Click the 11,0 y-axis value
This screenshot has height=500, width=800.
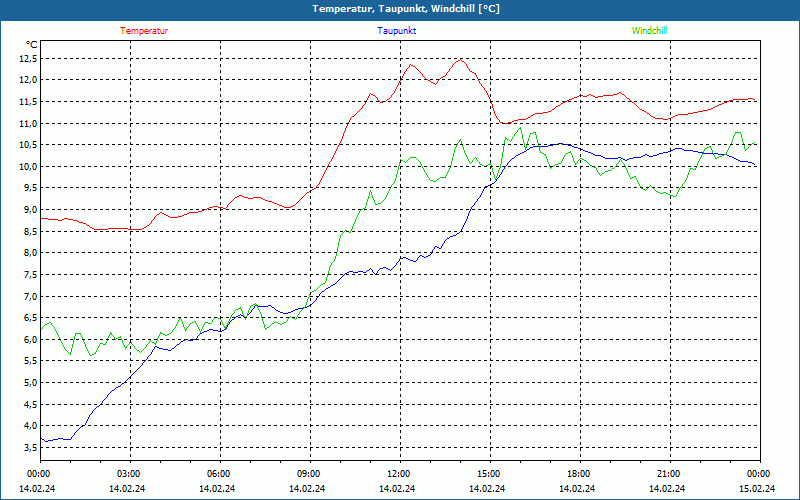pyautogui.click(x=29, y=123)
